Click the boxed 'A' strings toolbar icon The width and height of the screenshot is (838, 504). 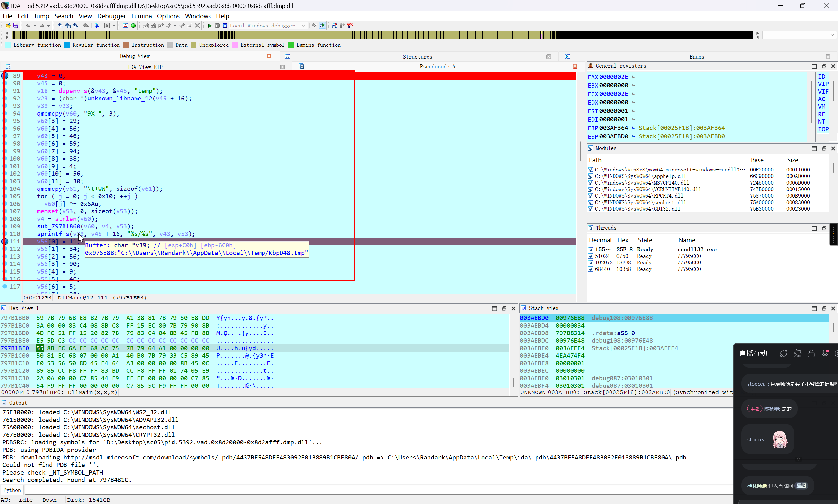tap(107, 26)
